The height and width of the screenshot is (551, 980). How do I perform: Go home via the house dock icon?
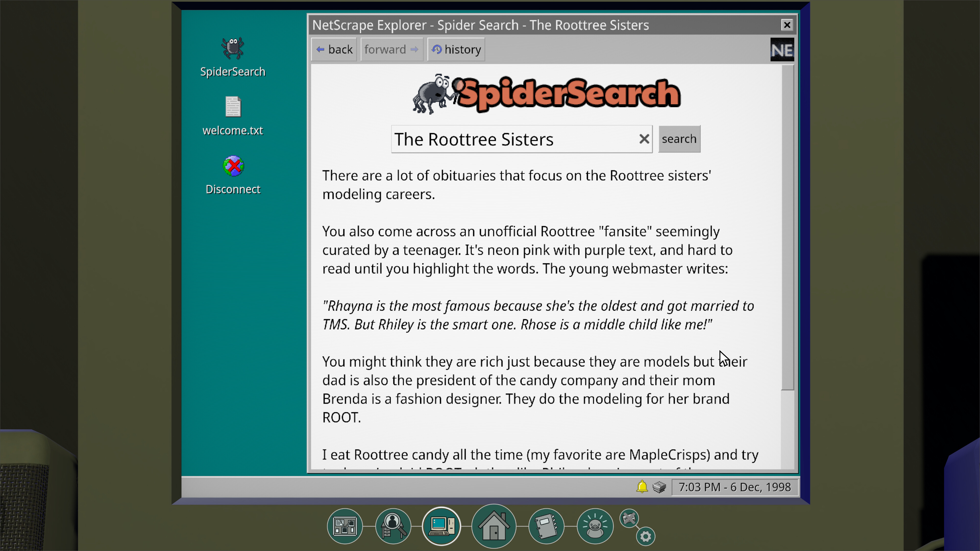[x=493, y=526]
